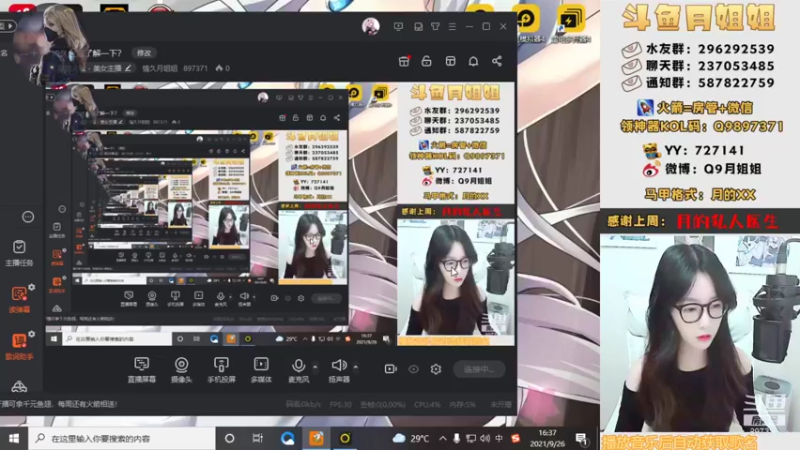Toggle the preview eye icon
The image size is (800, 450).
coord(413,368)
